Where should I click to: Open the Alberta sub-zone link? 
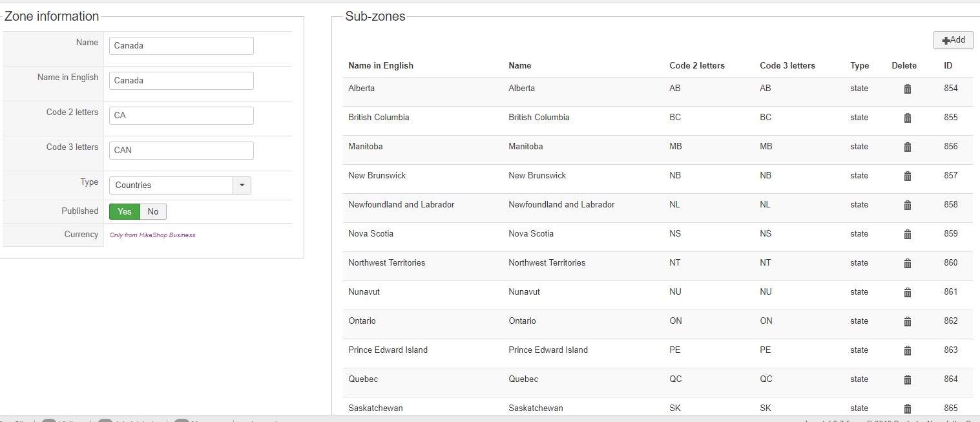[x=361, y=88]
